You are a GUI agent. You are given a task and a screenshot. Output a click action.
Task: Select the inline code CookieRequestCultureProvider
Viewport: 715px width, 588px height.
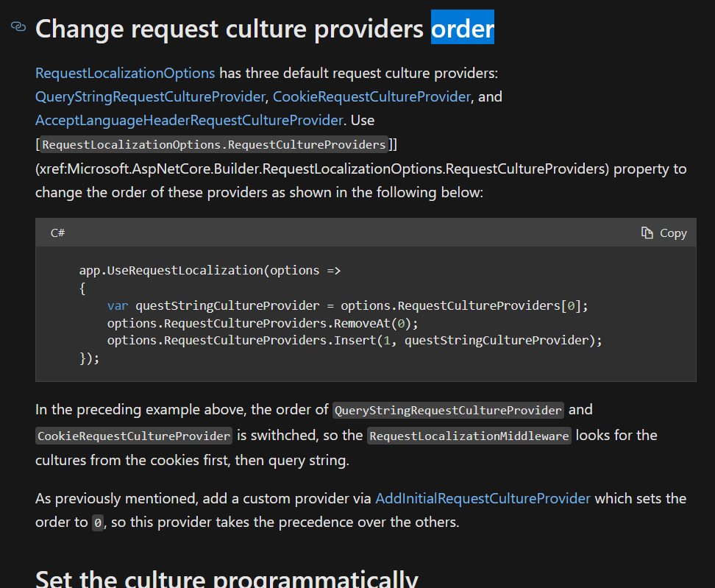pos(133,436)
